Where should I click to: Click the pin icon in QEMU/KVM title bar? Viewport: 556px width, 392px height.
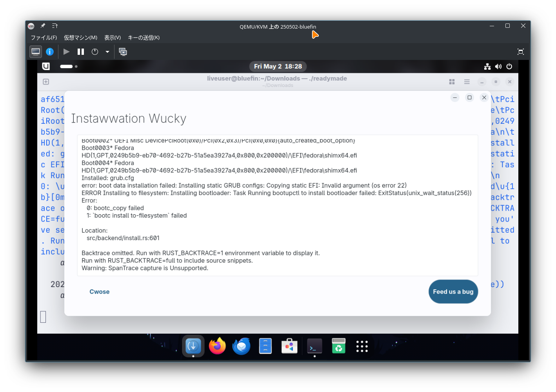43,26
